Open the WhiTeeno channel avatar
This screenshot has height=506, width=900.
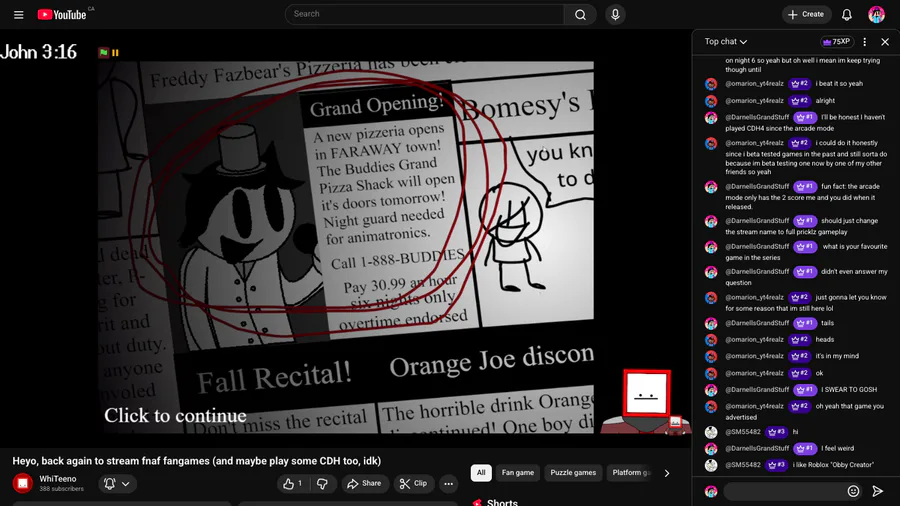click(x=22, y=484)
